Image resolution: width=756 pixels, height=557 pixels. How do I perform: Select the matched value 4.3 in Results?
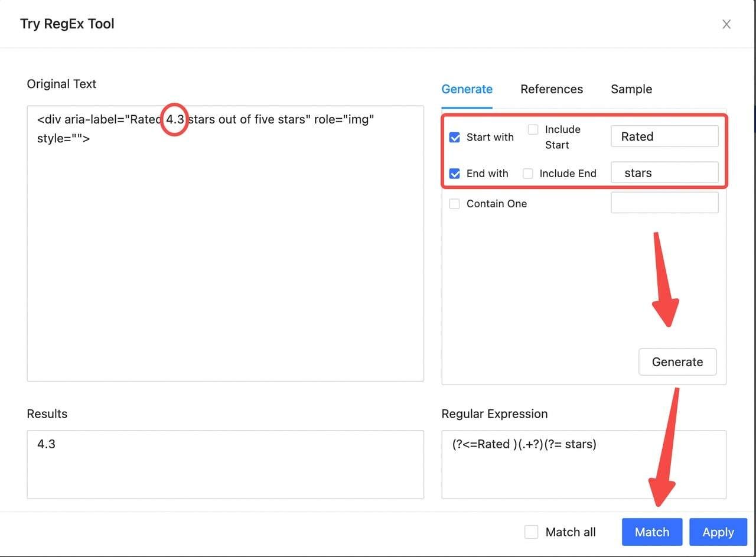(46, 444)
